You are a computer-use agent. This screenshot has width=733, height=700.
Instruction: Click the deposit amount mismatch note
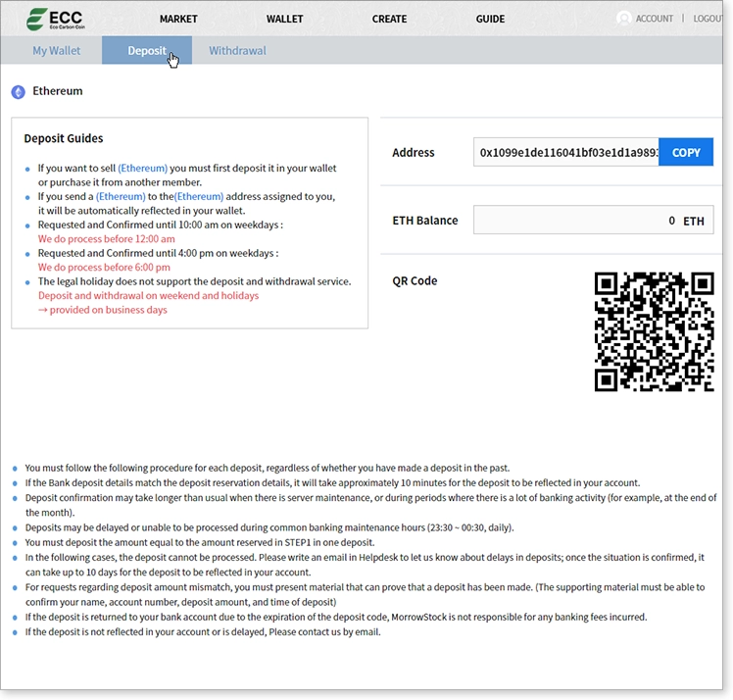[x=366, y=595]
